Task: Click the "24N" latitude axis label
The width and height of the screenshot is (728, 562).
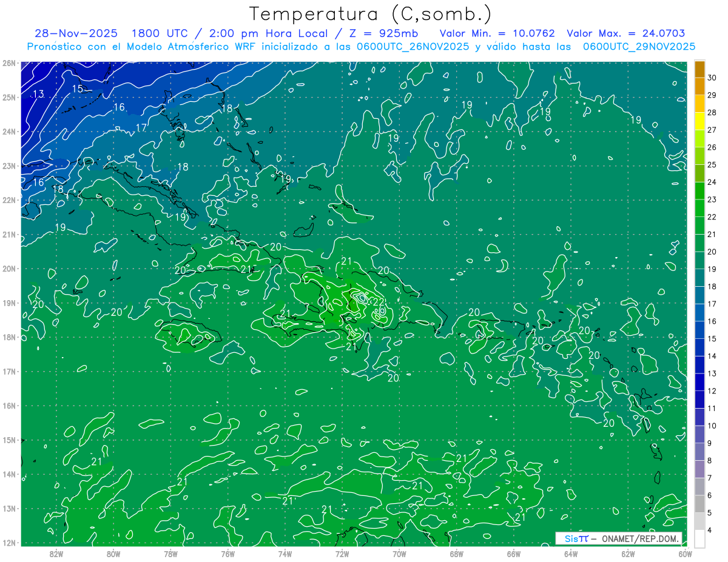Action: click(x=8, y=132)
